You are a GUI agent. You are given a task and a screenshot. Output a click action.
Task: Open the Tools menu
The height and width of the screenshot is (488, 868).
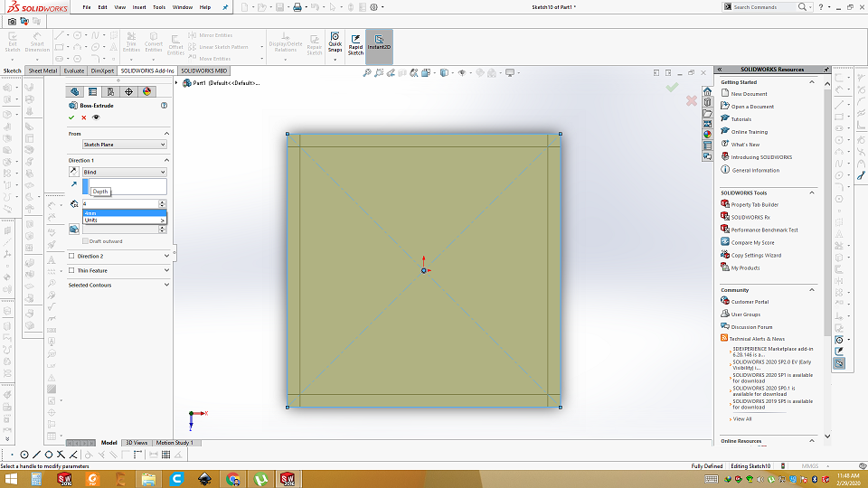[x=159, y=7]
